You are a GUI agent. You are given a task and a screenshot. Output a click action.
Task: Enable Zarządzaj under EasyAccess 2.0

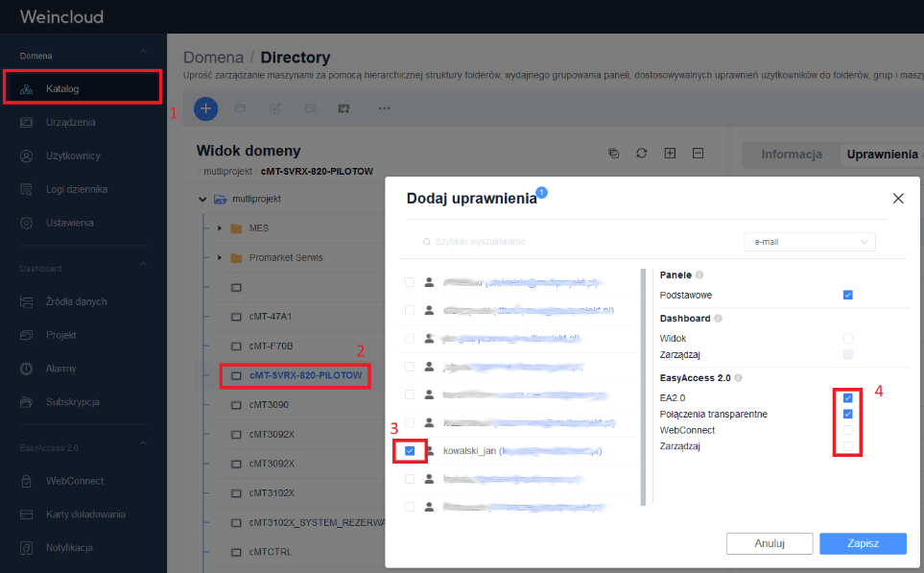coord(848,446)
